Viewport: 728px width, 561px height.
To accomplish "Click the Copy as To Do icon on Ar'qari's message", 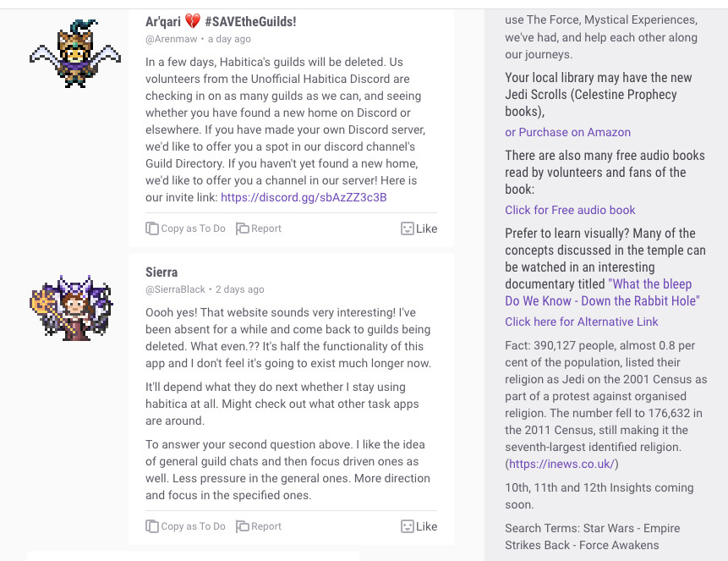I will pyautogui.click(x=152, y=228).
